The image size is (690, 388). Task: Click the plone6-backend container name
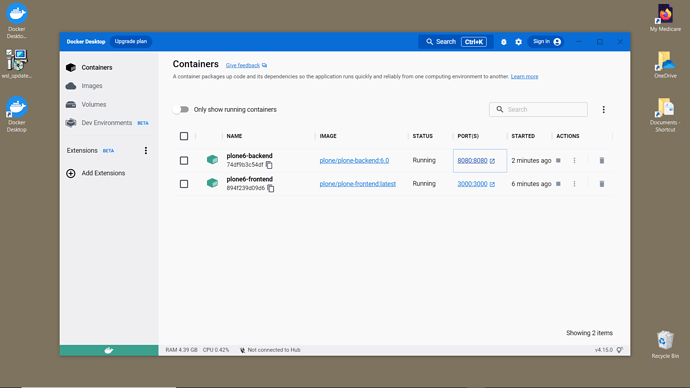[250, 156]
